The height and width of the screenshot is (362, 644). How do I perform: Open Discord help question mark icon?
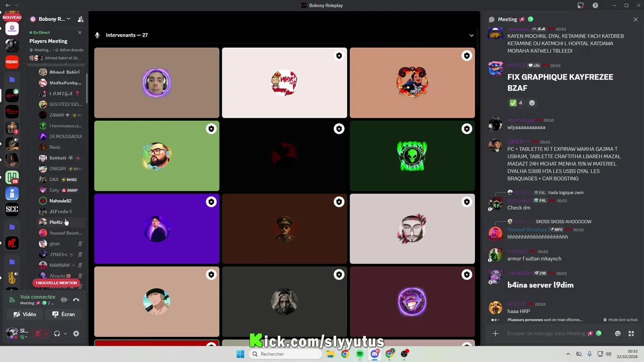click(x=595, y=6)
